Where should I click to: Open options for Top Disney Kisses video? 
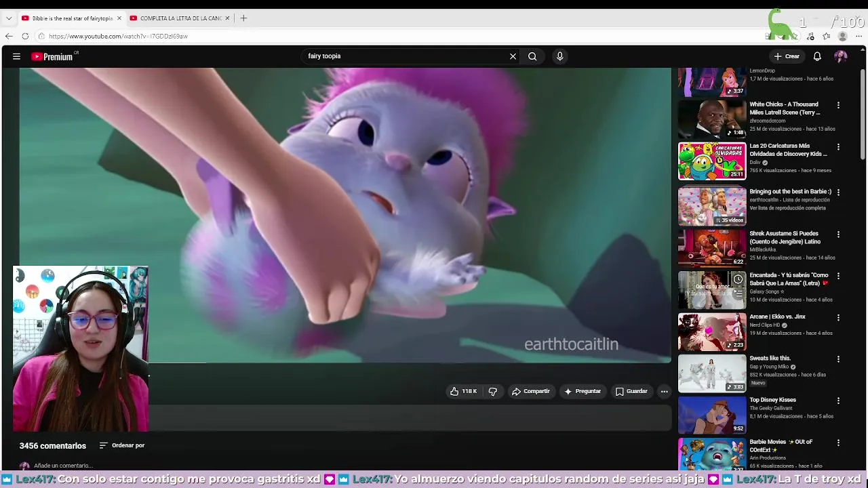tap(838, 401)
